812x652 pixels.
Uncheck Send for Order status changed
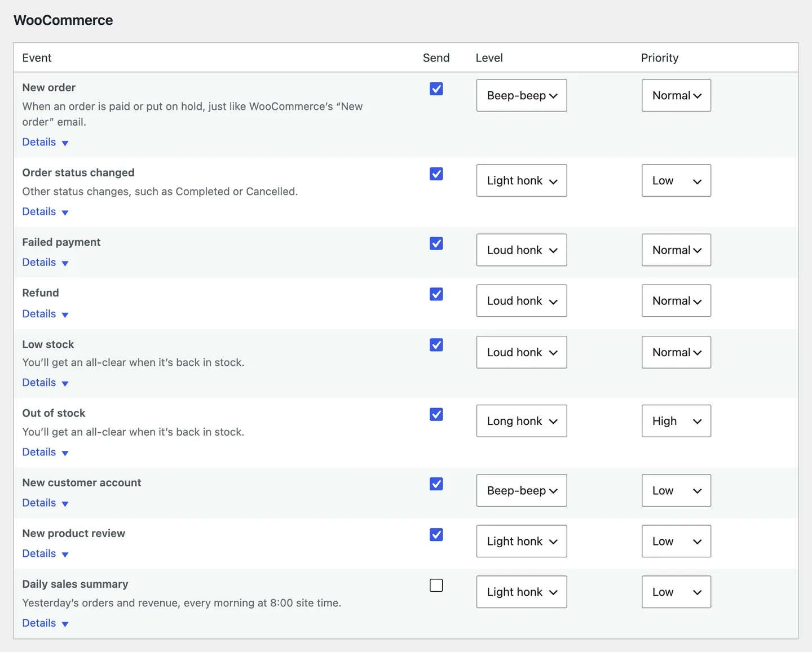tap(436, 174)
